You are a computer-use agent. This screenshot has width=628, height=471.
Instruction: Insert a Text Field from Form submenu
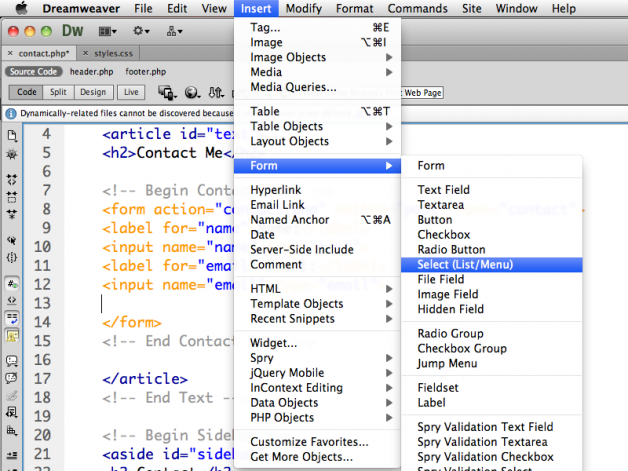pos(492,190)
